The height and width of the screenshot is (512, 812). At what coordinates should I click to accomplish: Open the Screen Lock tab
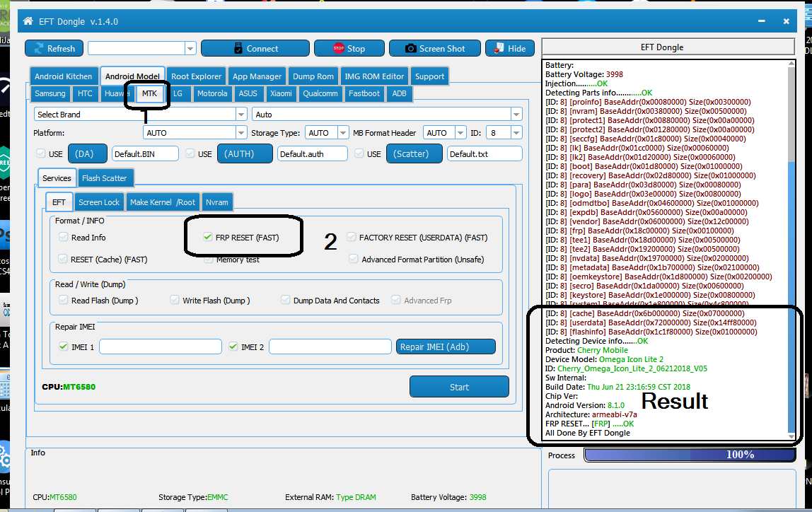99,202
